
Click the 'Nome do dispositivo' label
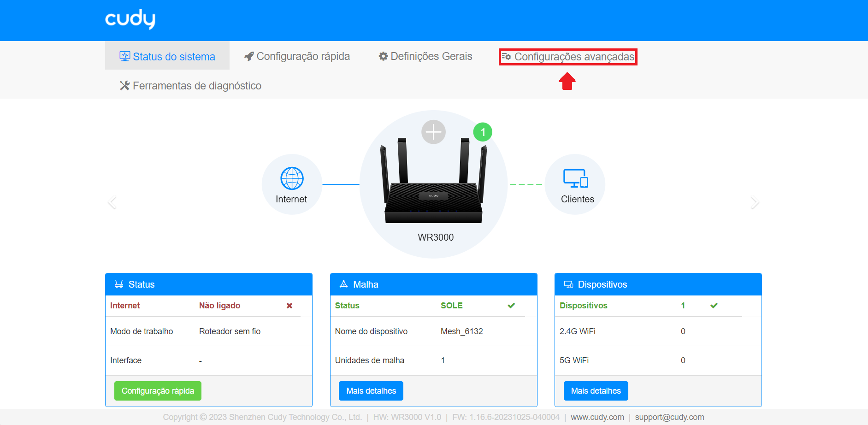[371, 331]
